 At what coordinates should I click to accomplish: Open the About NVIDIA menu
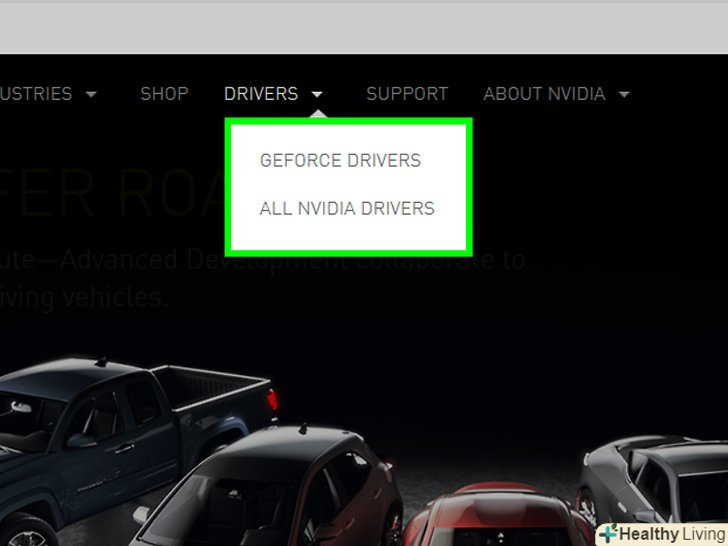[x=544, y=94]
